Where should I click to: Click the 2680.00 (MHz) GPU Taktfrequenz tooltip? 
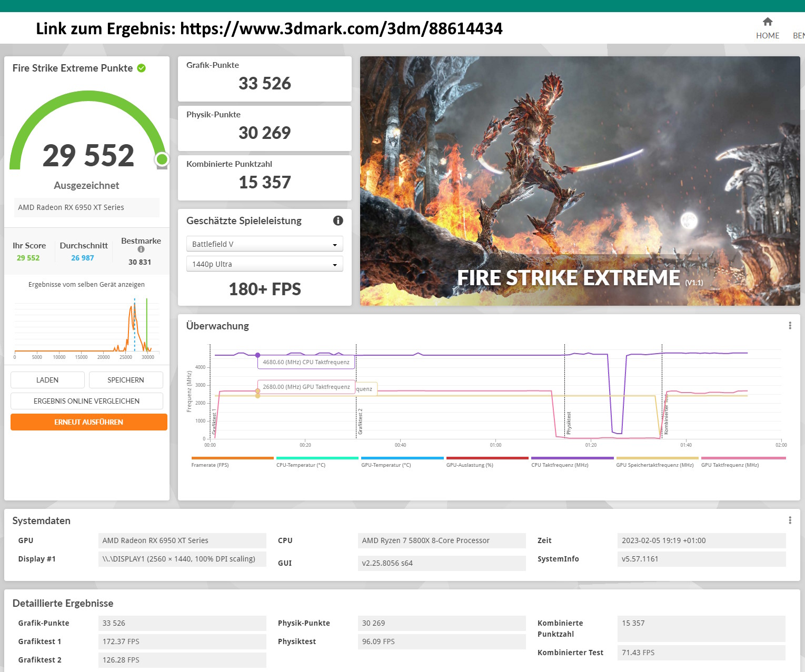[306, 387]
